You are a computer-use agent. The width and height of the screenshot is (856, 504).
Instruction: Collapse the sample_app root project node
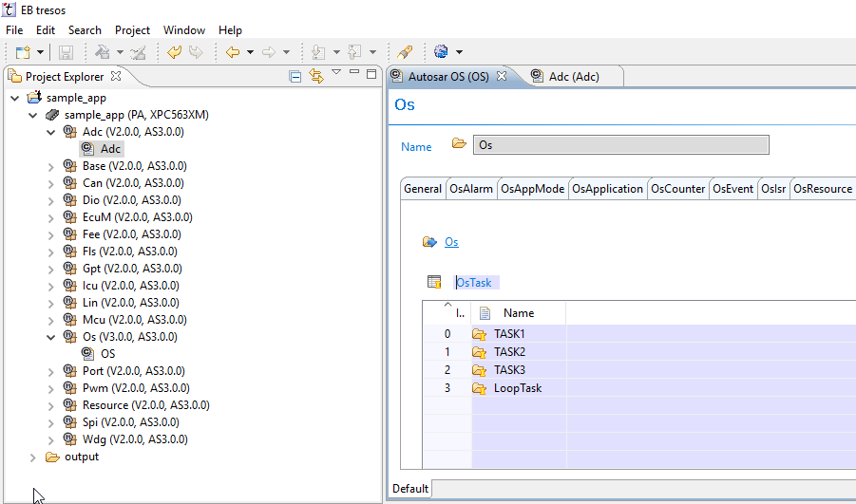click(x=15, y=98)
